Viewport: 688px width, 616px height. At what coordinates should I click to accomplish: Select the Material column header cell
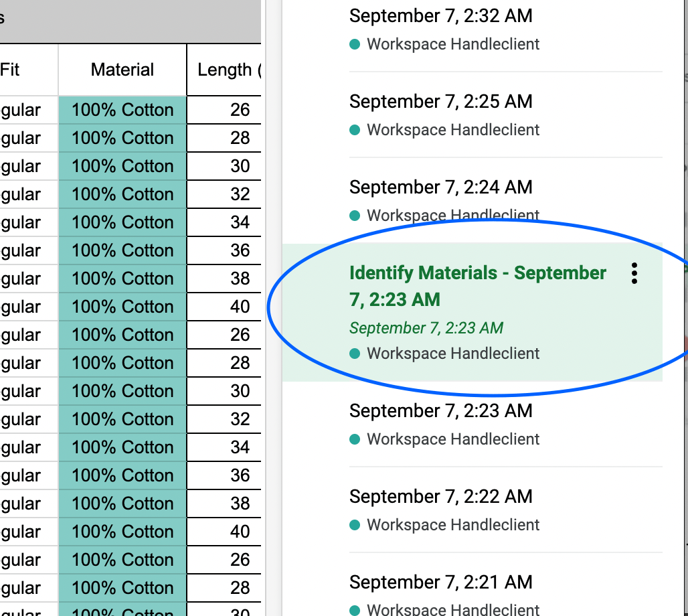coord(122,70)
